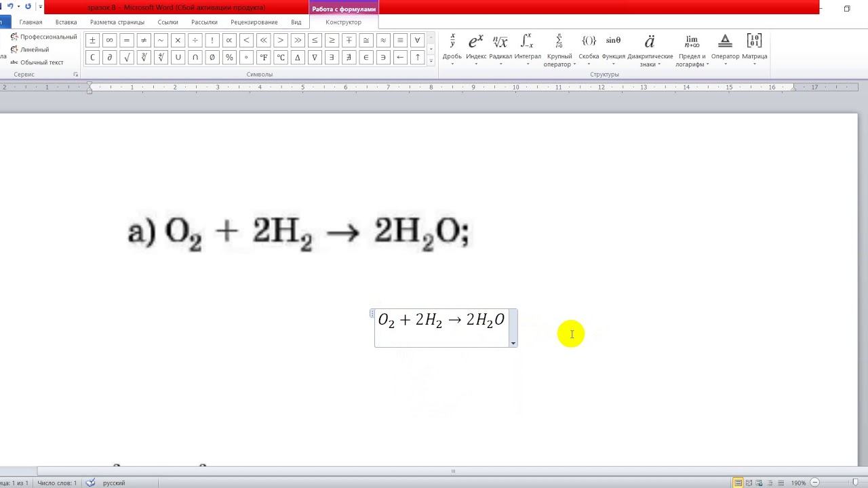The width and height of the screenshot is (868, 488).
Task: Insert the less-than-or-equal ≤ symbol
Action: click(315, 40)
